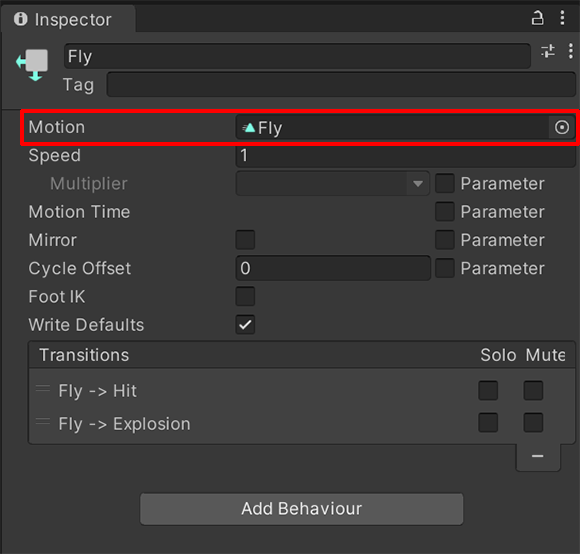The height and width of the screenshot is (554, 580).
Task: Open the Inspector tab kebab menu
Action: pos(562,18)
